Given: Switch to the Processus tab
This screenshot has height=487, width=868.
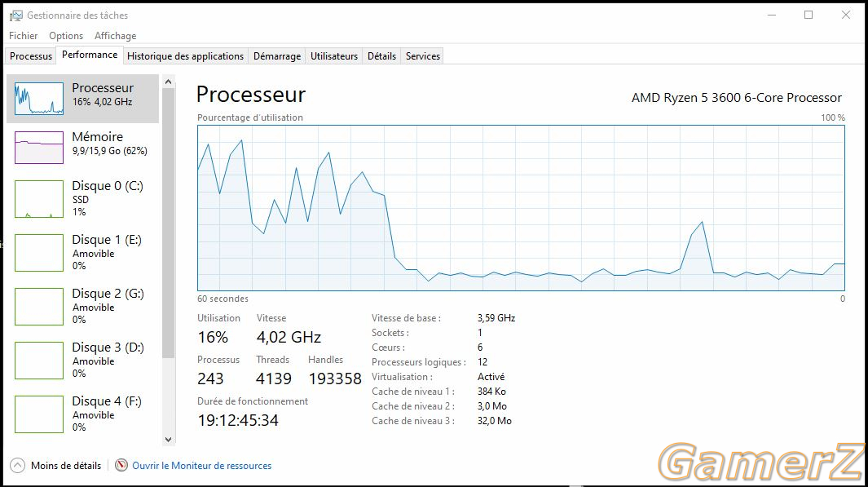Looking at the screenshot, I should [31, 56].
